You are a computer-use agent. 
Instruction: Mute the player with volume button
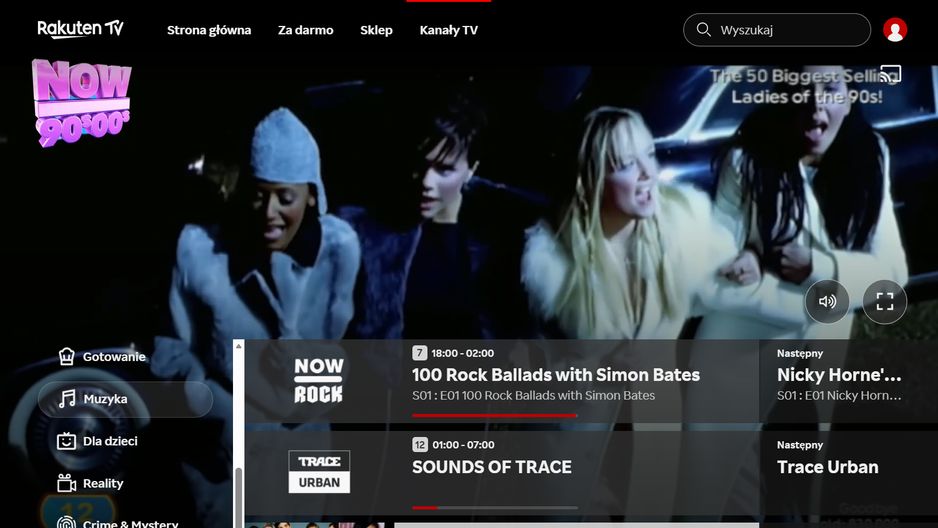pos(827,301)
